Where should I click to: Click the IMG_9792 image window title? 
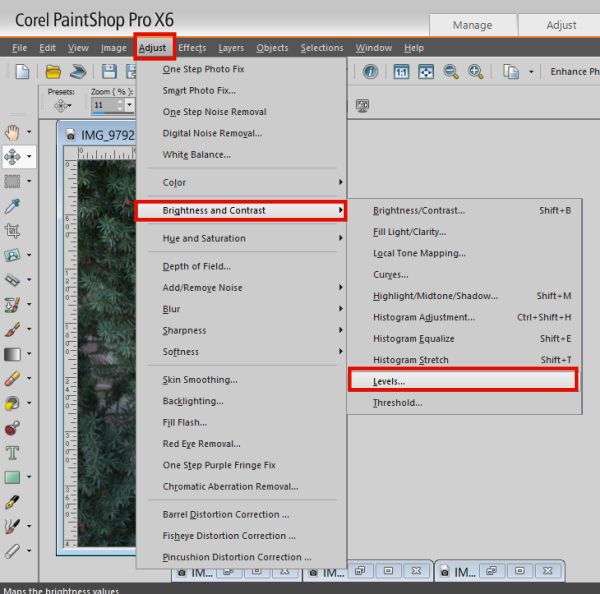pyautogui.click(x=108, y=135)
